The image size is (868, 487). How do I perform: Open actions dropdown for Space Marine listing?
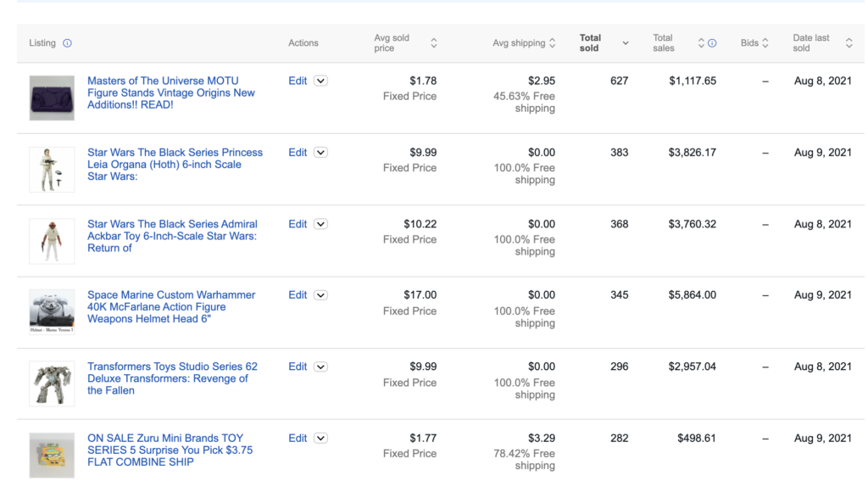(x=320, y=295)
